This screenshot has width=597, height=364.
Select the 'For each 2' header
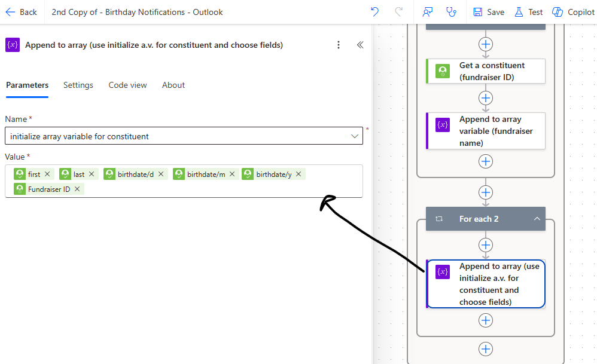486,219
